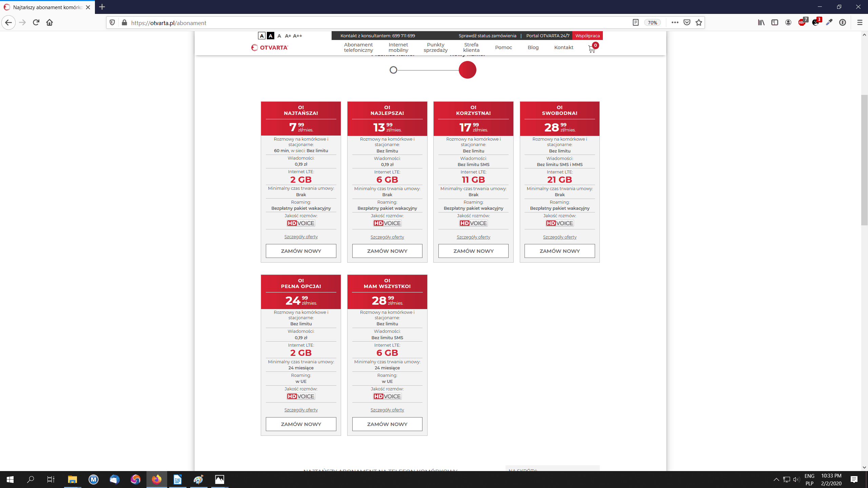Click the 70% zoom level indicator
The image size is (868, 488).
click(x=652, y=23)
